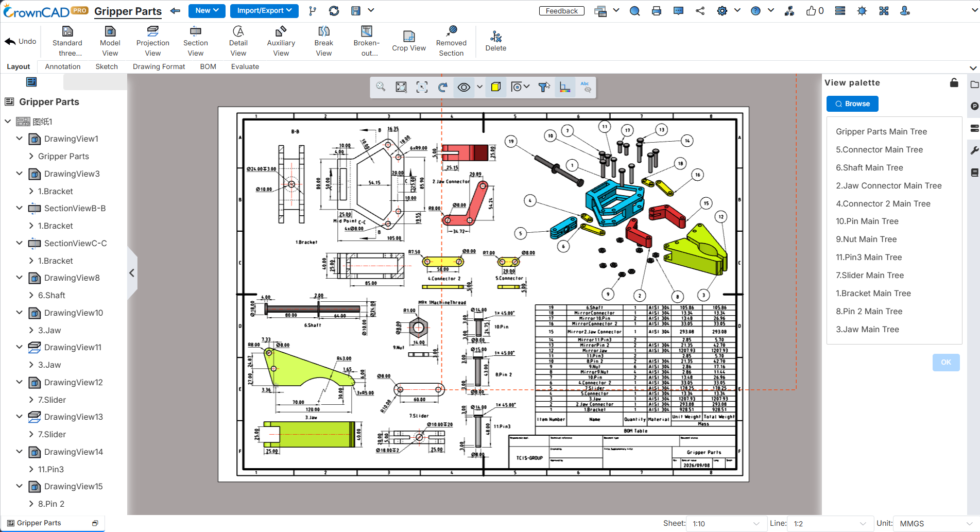Open the Sheet scale 1:10 dropdown
980x532 pixels.
click(726, 524)
